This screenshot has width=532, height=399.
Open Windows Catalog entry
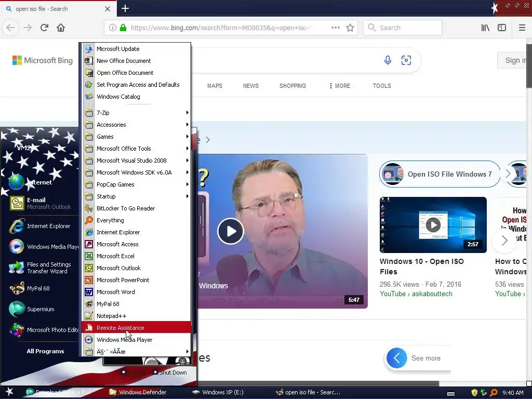(x=136, y=97)
